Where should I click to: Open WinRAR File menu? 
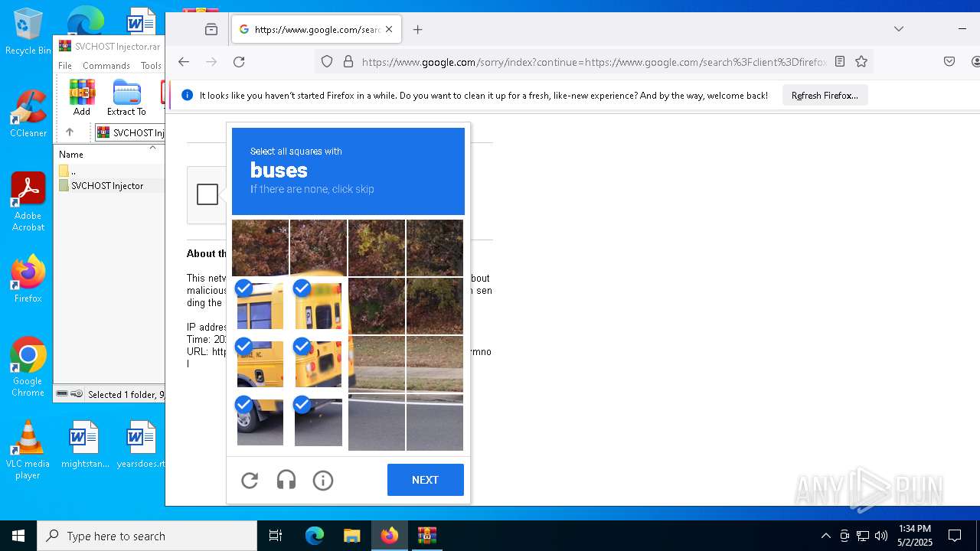[65, 66]
